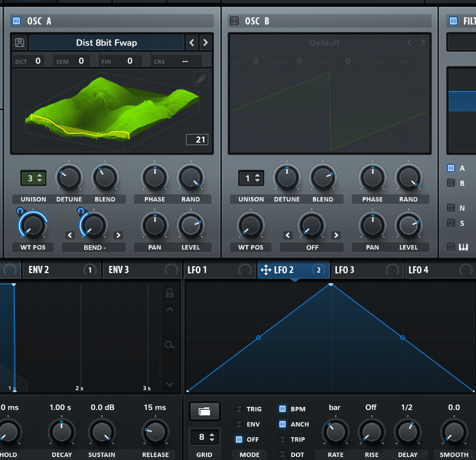Enable LFO TRIG mode
This screenshot has height=460, width=476.
pos(239,409)
